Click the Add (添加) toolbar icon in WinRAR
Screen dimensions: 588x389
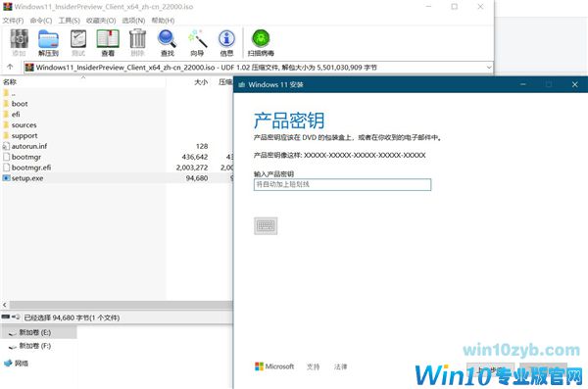(20, 43)
